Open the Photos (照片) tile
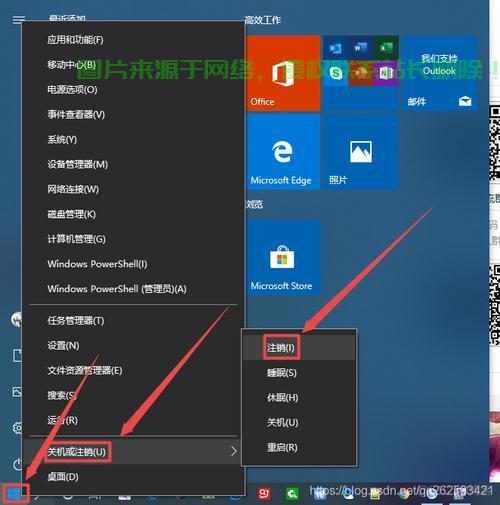 [x=362, y=152]
